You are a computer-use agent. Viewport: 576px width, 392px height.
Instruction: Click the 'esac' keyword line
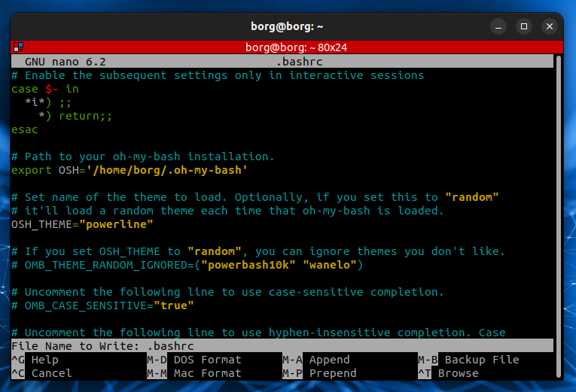click(24, 129)
